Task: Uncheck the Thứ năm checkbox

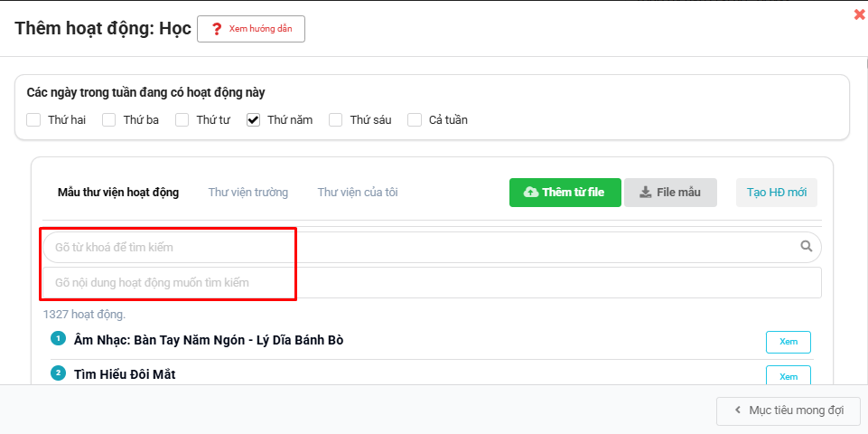Action: [254, 119]
